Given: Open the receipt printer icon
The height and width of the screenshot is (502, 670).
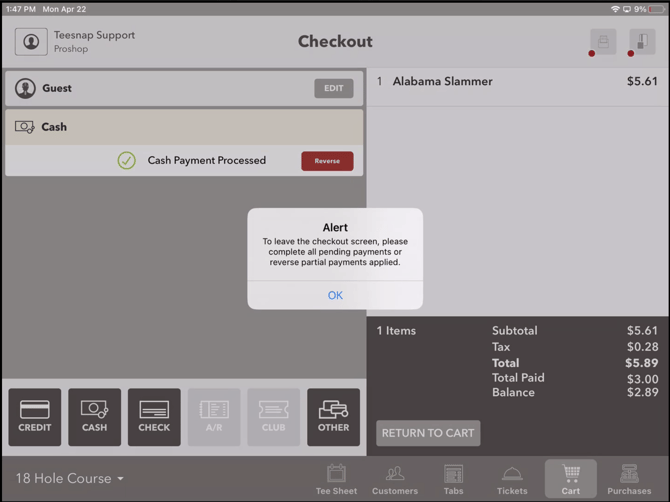Looking at the screenshot, I should (603, 42).
